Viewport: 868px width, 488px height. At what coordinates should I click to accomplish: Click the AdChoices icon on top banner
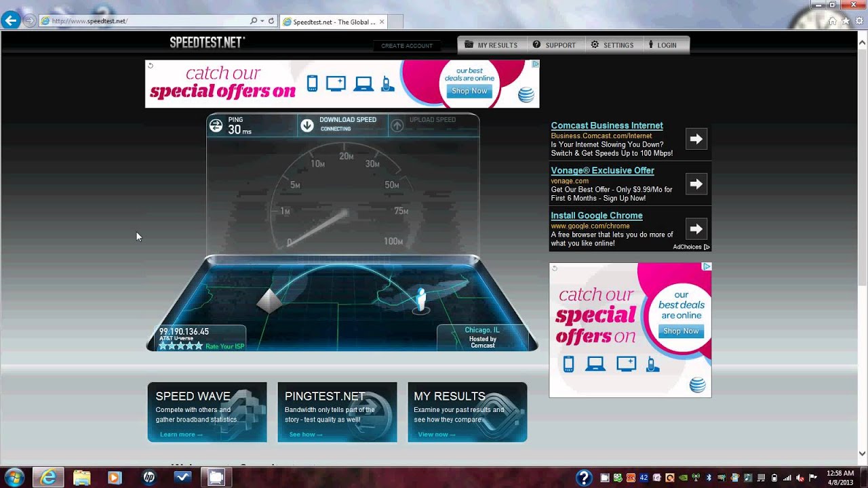point(535,64)
